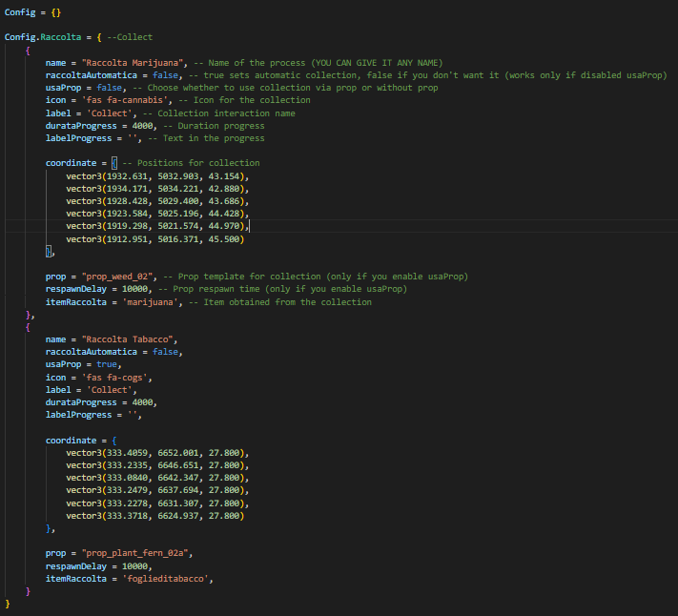Viewport: 678px width, 616px height.
Task: Click the --Collect comment text
Action: pyautogui.click(x=130, y=37)
